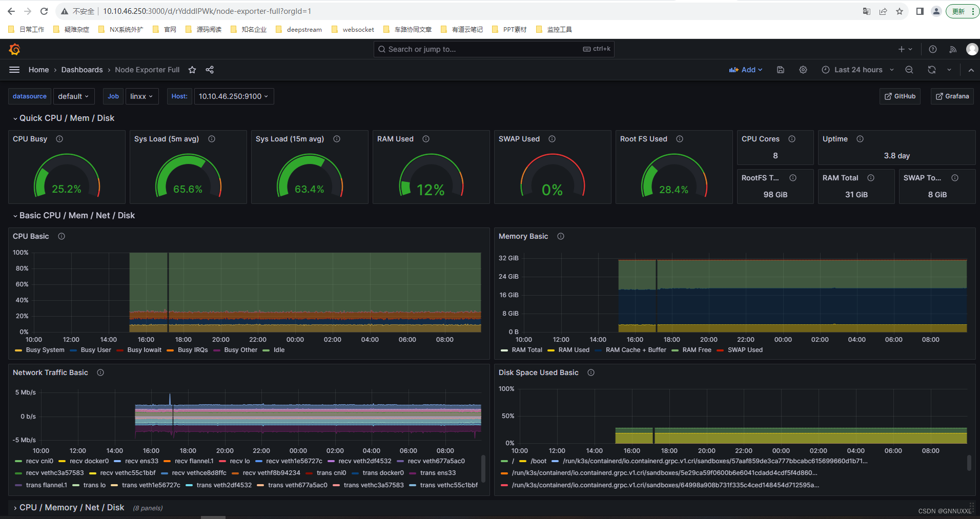The width and height of the screenshot is (980, 519).
Task: Show info icon for SWAP Used panel
Action: [552, 139]
